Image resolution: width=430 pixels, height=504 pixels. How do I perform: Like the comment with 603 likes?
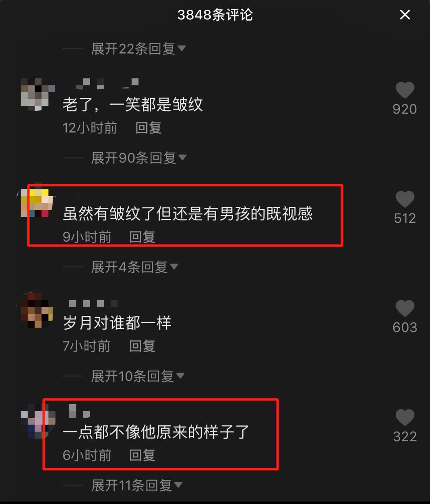[405, 308]
